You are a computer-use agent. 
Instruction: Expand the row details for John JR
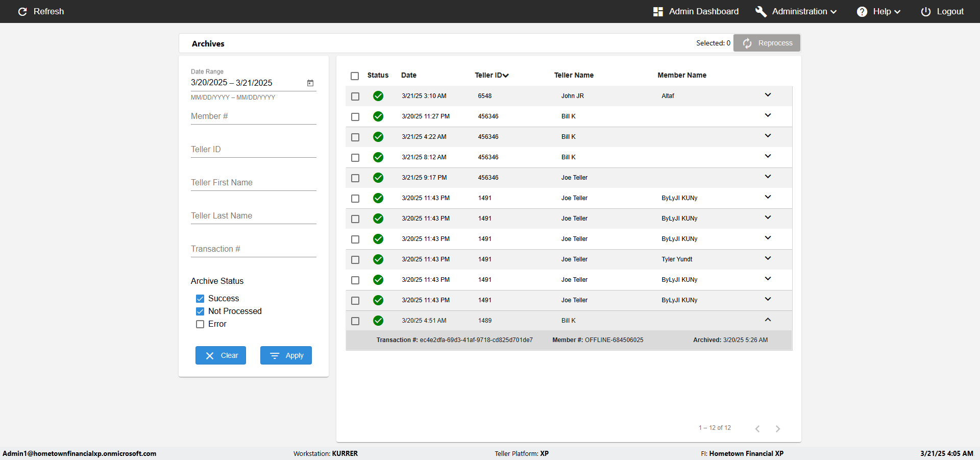coord(768,95)
